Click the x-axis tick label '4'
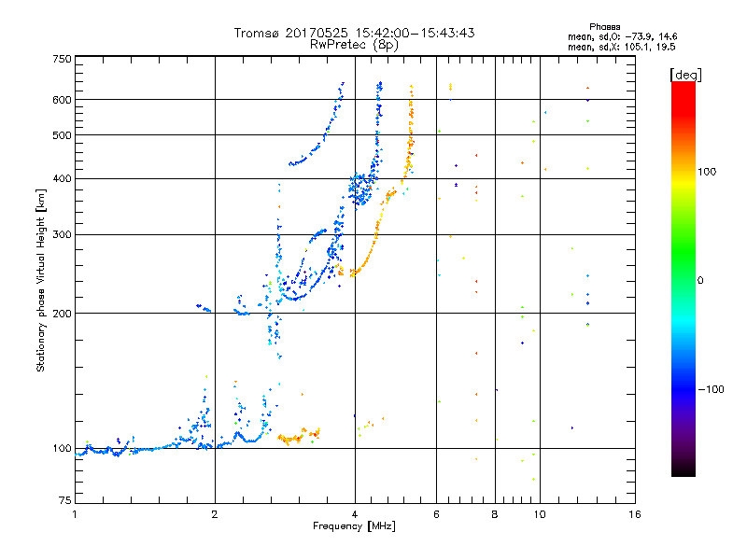 click(x=355, y=514)
